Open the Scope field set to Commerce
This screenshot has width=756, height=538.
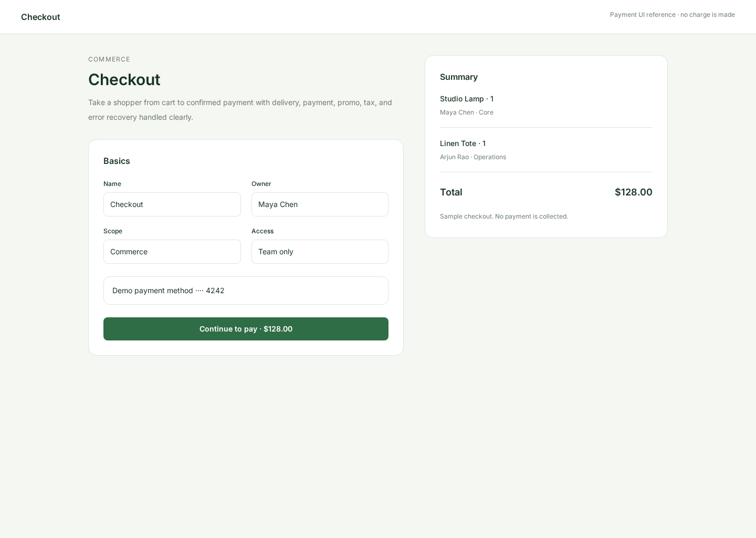[172, 252]
